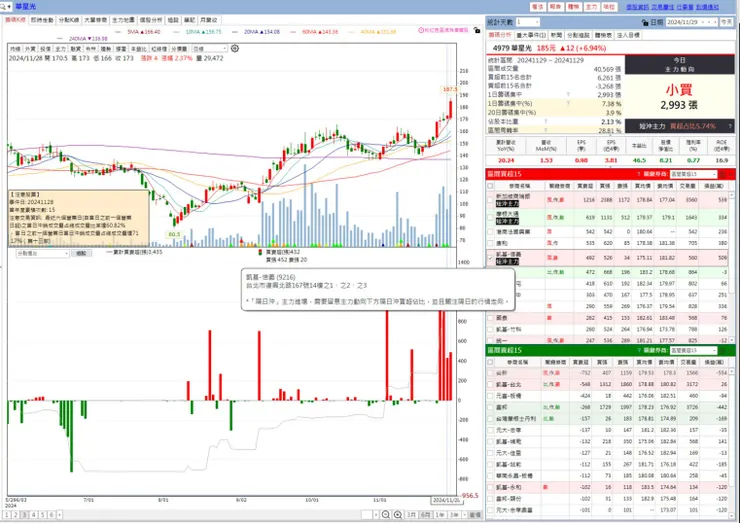740x523 pixels.
Task: Click the 今天 button
Action: [726, 22]
